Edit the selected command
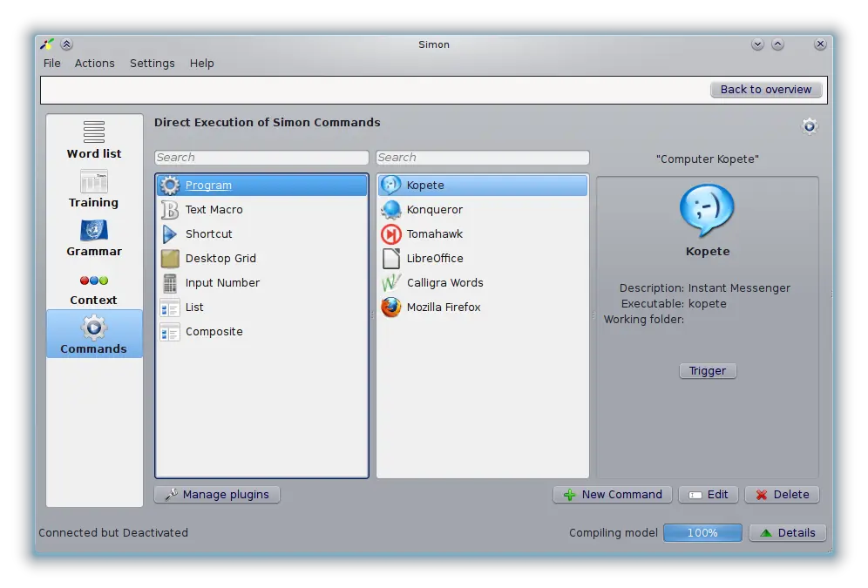 point(709,495)
